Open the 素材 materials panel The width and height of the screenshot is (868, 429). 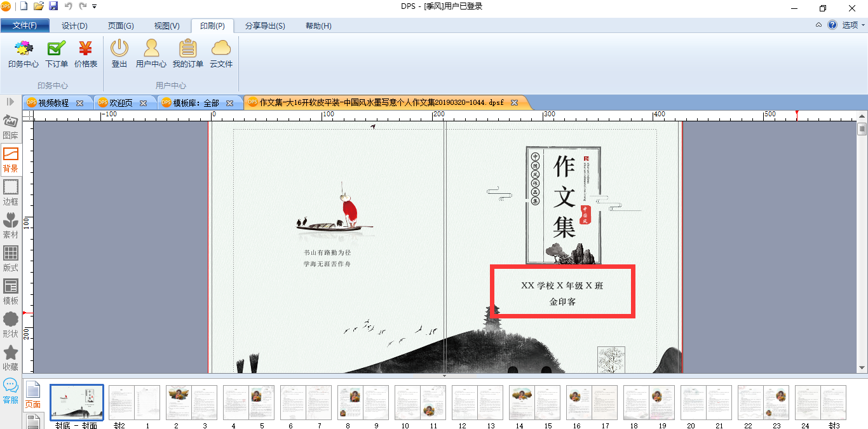11,226
